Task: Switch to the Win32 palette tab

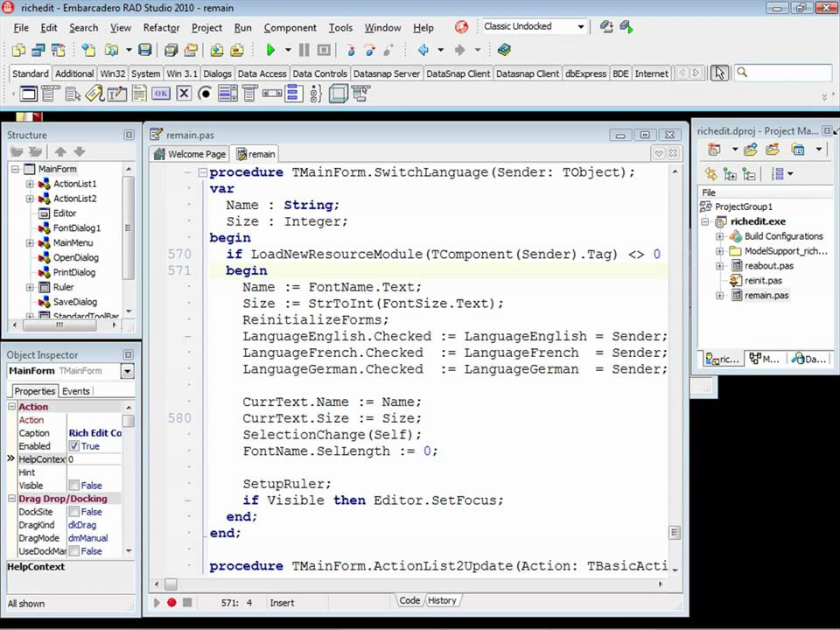Action: [112, 73]
